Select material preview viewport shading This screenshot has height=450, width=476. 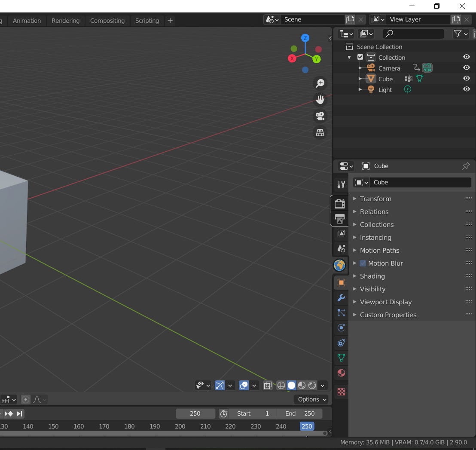[x=302, y=386]
